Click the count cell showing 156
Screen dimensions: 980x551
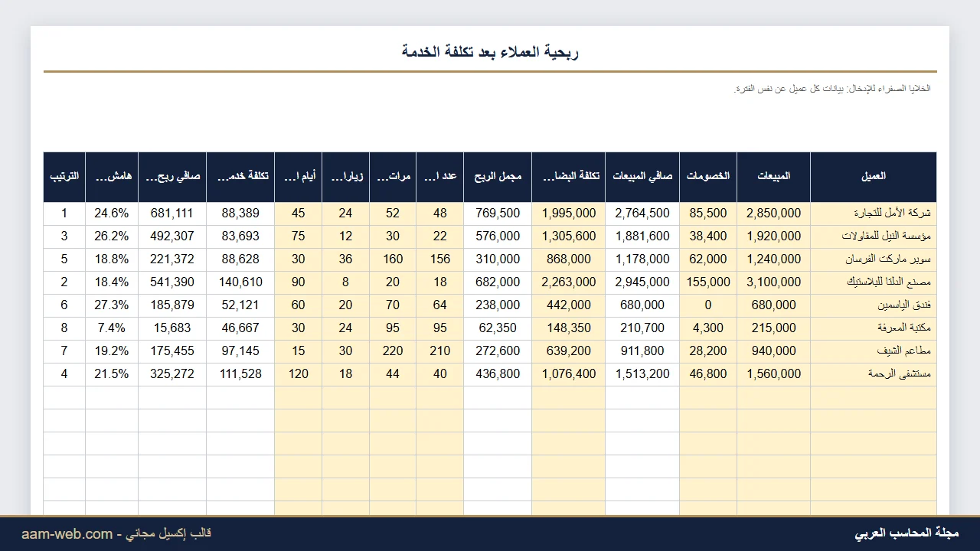pyautogui.click(x=440, y=259)
